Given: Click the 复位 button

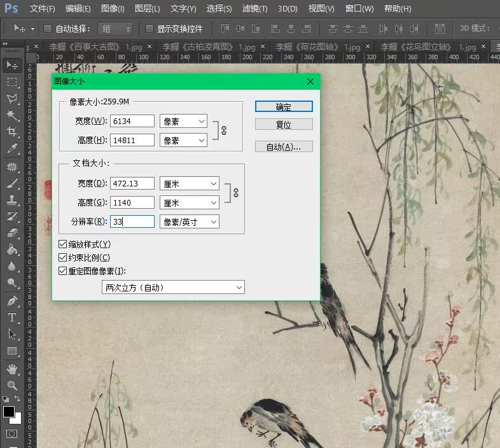Looking at the screenshot, I should (x=284, y=125).
